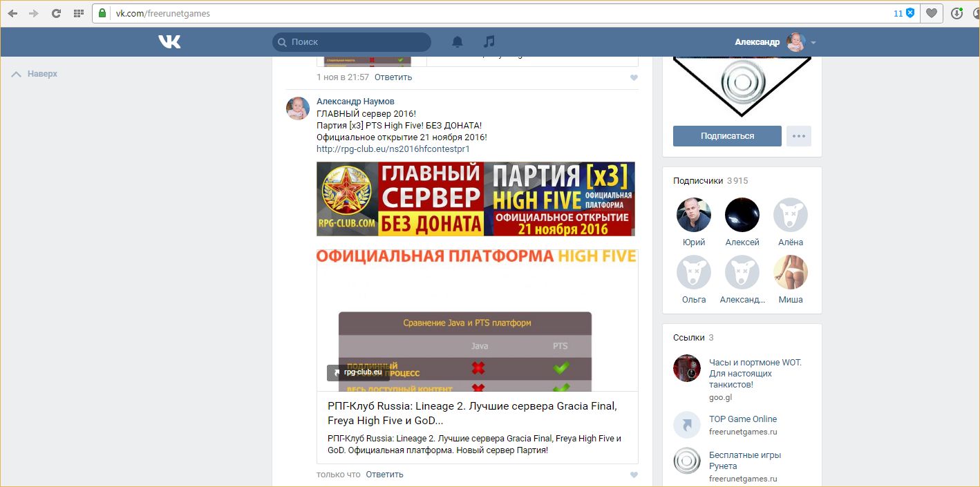Click the РПГ-Клуб Russia description text
Screen dimensions: 980x487
[x=474, y=444]
